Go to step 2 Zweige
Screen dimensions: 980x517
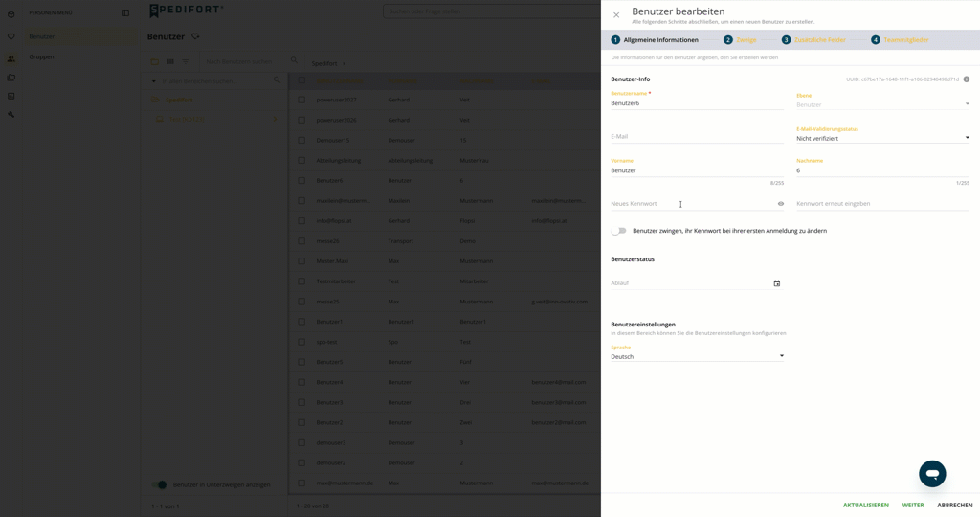coord(740,40)
